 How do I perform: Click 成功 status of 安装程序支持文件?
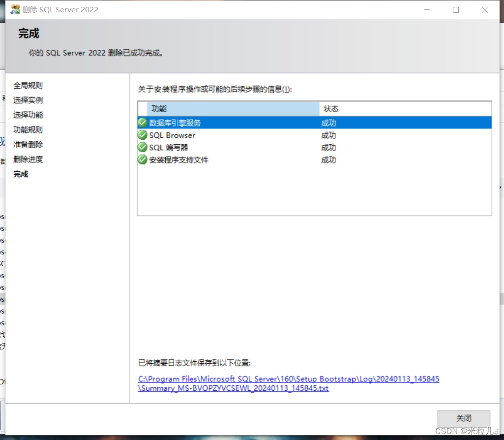pos(328,159)
